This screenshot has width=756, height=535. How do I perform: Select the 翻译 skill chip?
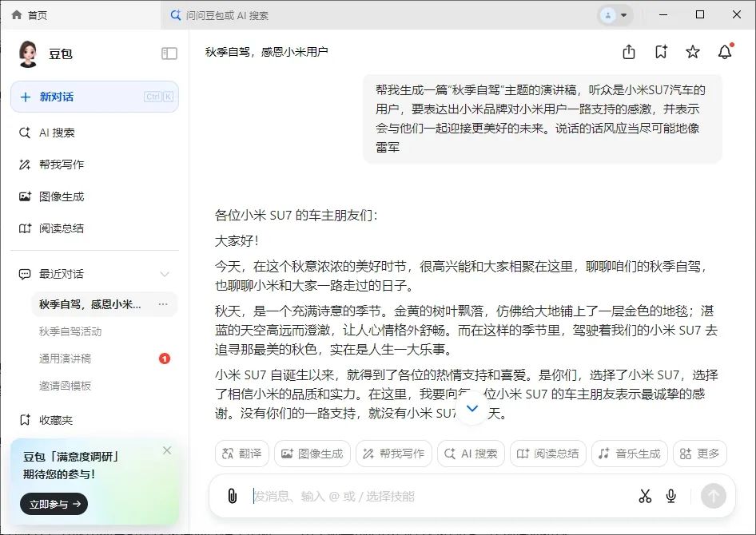[x=242, y=454]
